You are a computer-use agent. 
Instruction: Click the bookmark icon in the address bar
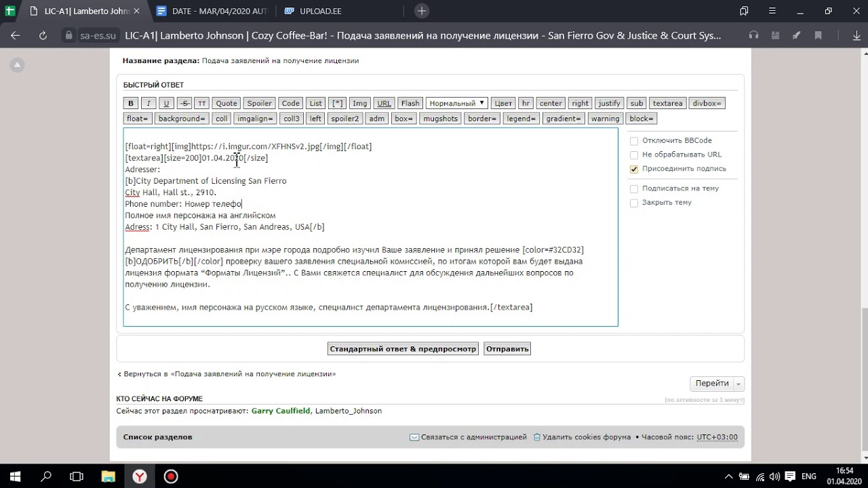tap(818, 35)
